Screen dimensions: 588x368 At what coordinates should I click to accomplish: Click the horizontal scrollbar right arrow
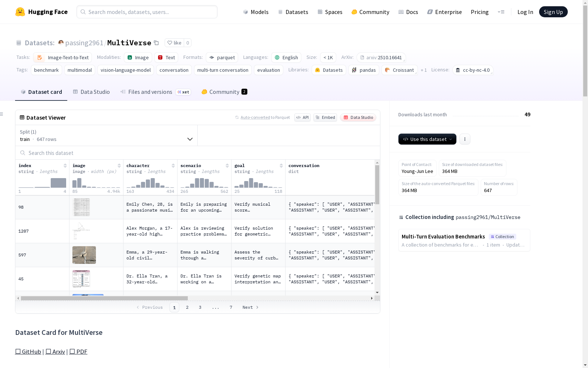[x=372, y=298]
